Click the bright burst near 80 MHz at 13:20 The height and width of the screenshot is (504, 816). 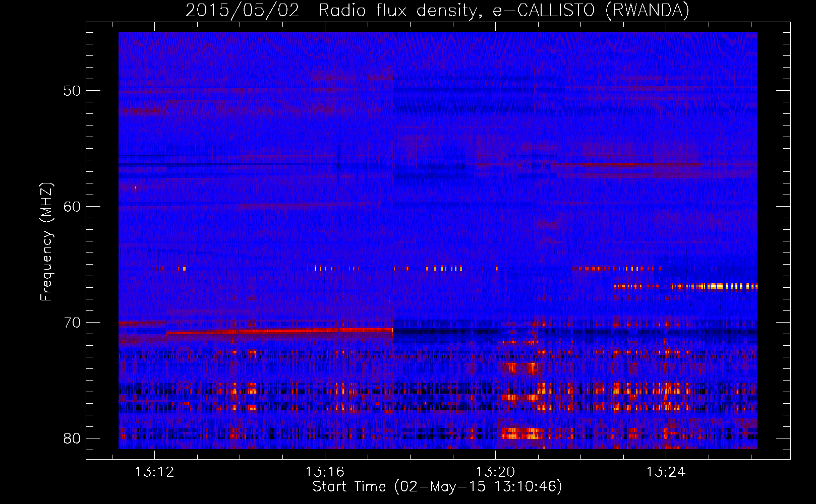coord(522,433)
